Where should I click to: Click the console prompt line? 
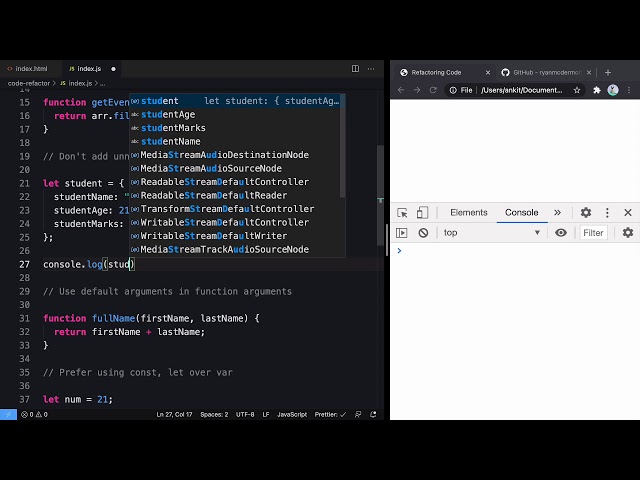[x=515, y=251]
